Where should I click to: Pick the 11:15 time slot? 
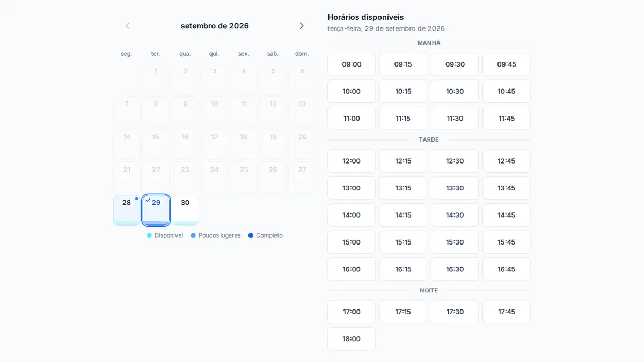pyautogui.click(x=403, y=119)
